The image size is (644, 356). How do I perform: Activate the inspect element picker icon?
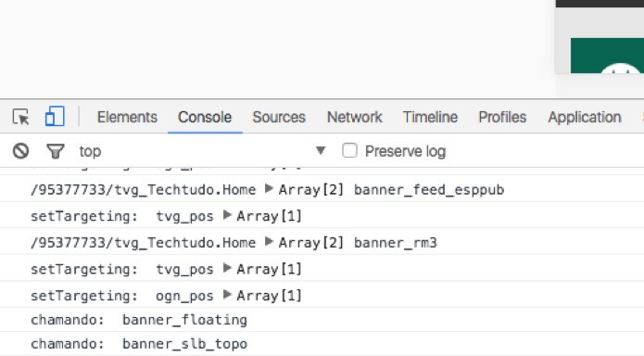click(x=21, y=117)
